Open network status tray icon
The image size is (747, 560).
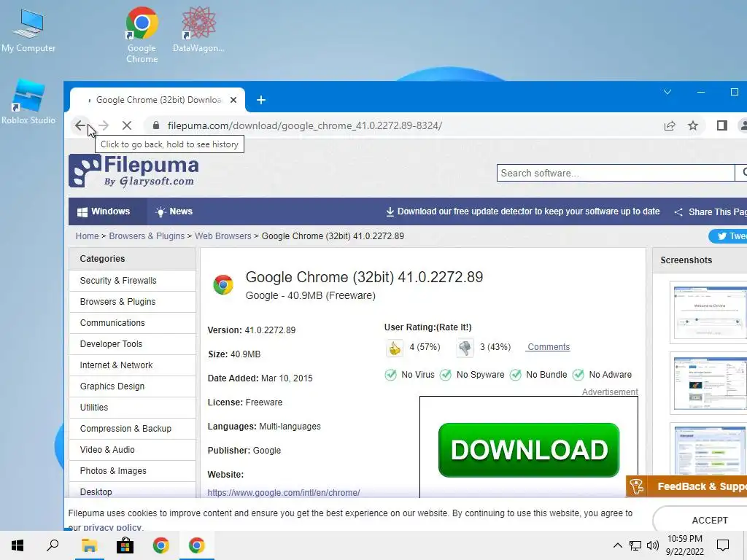pyautogui.click(x=635, y=545)
